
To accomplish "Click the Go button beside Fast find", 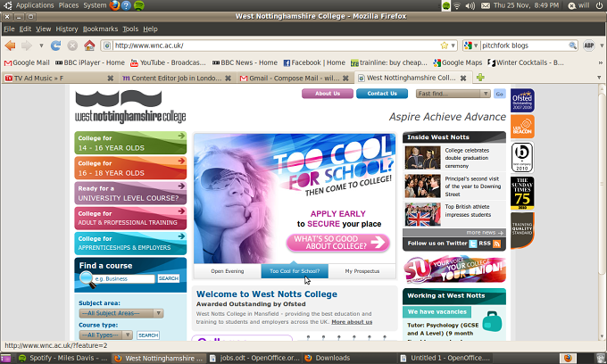I will pos(500,94).
